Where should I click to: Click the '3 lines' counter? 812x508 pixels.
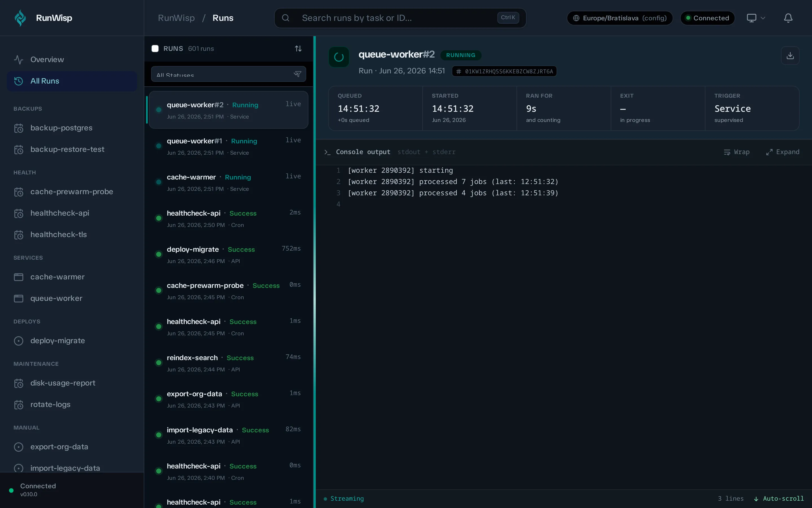click(x=731, y=499)
